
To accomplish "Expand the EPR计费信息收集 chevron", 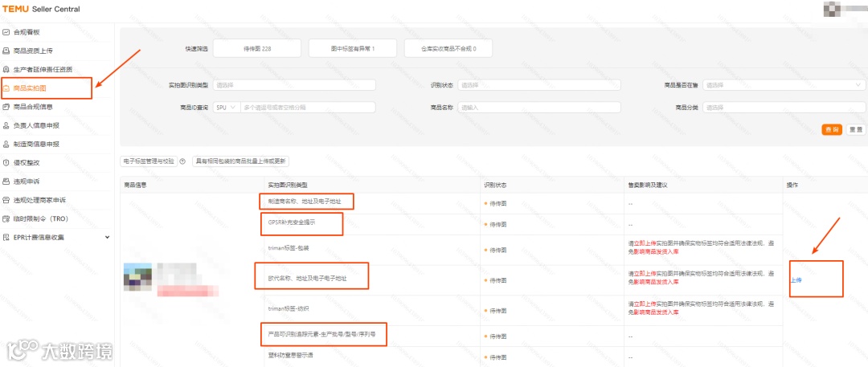I will (108, 238).
